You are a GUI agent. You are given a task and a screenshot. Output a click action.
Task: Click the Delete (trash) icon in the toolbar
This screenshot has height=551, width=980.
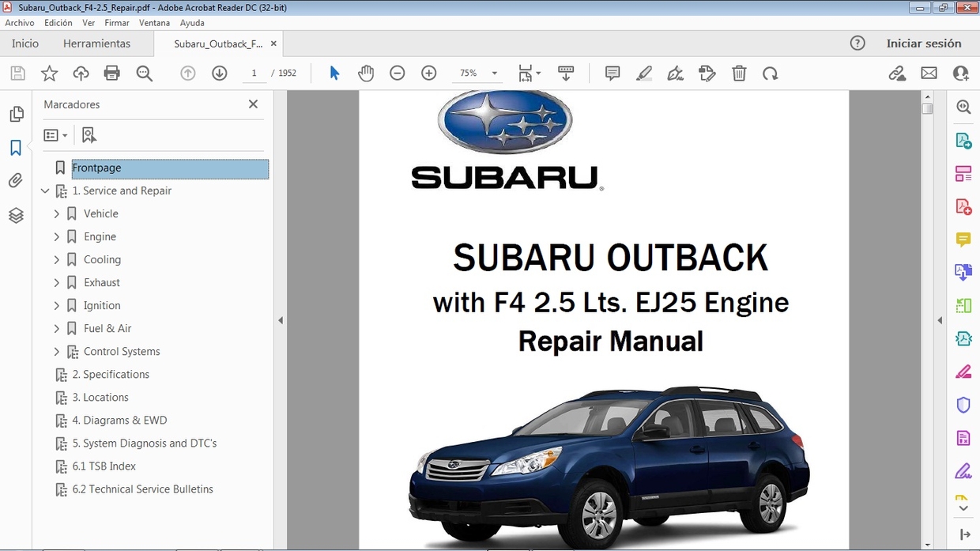(738, 73)
